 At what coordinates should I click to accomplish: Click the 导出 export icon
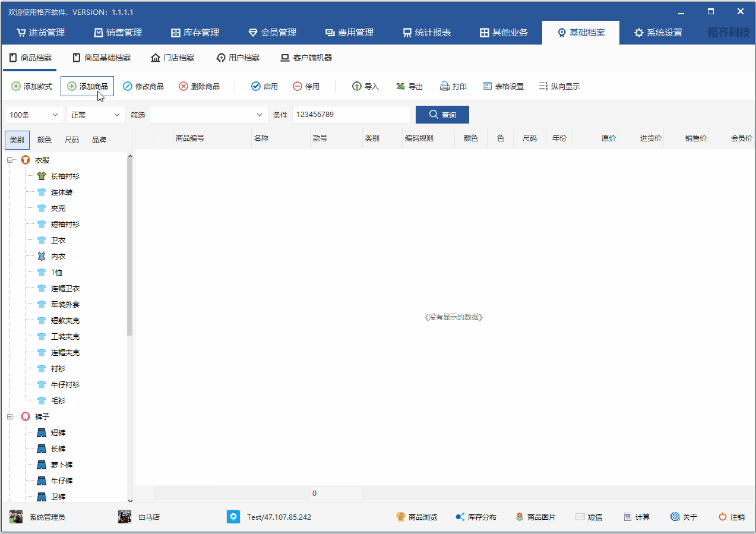click(401, 87)
